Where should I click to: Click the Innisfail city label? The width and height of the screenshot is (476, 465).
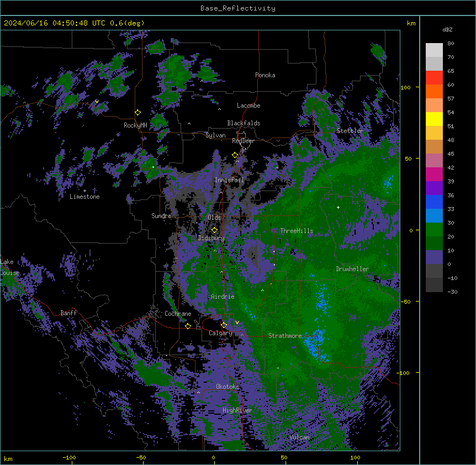229,180
